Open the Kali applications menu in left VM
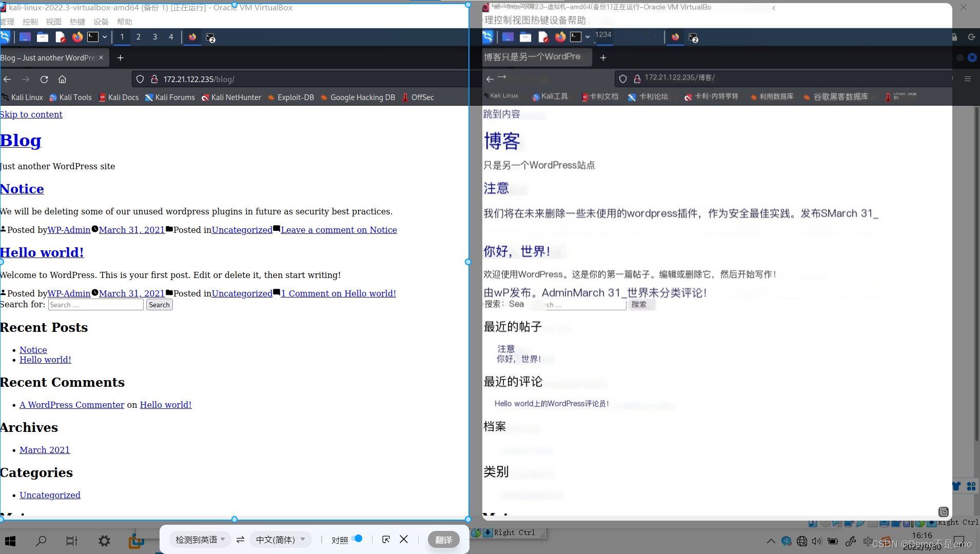The height and width of the screenshot is (554, 980). point(5,37)
